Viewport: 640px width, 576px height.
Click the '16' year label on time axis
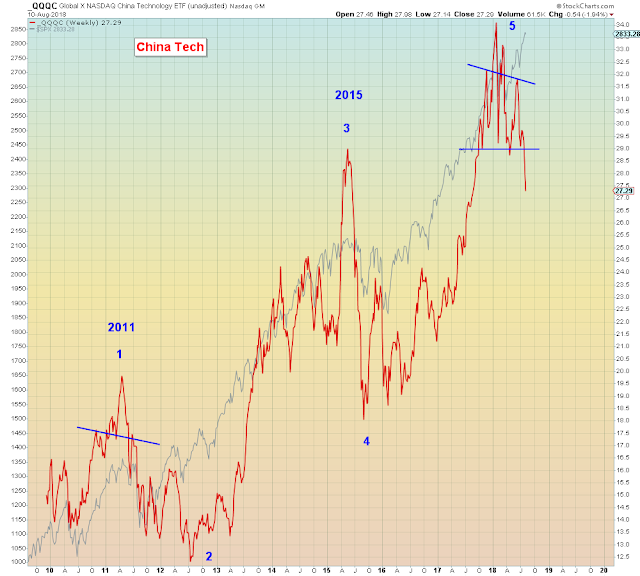(382, 570)
